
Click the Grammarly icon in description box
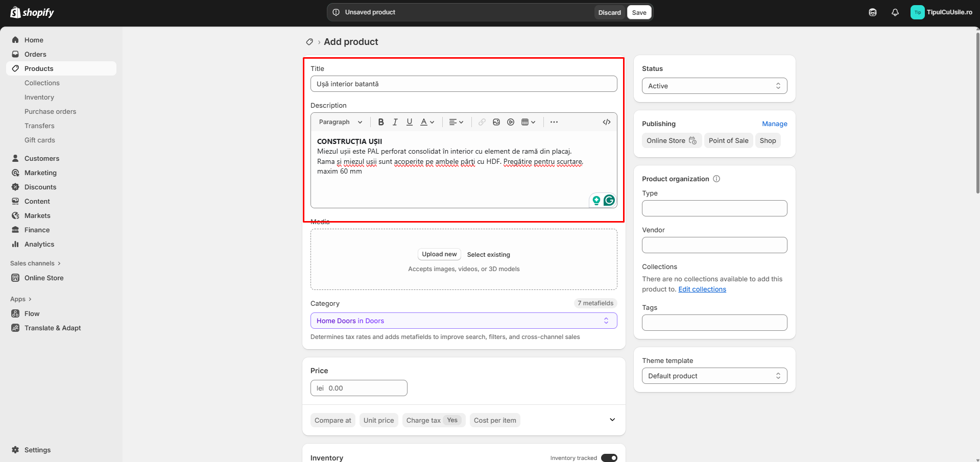(x=609, y=200)
